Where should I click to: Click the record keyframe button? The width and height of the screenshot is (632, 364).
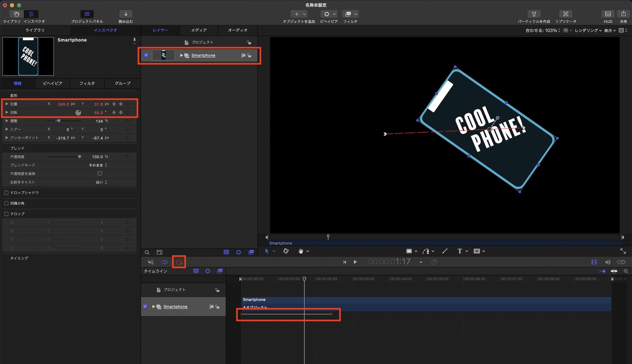[179, 262]
